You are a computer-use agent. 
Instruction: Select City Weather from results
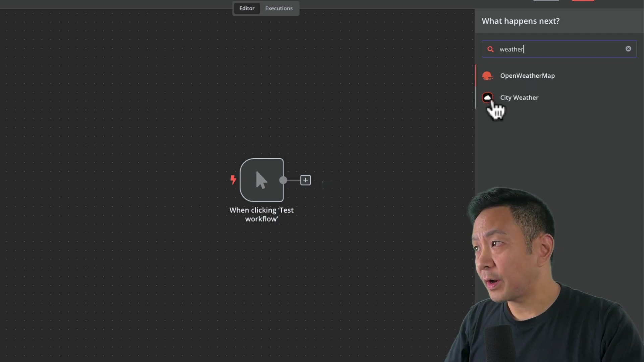pos(559,98)
